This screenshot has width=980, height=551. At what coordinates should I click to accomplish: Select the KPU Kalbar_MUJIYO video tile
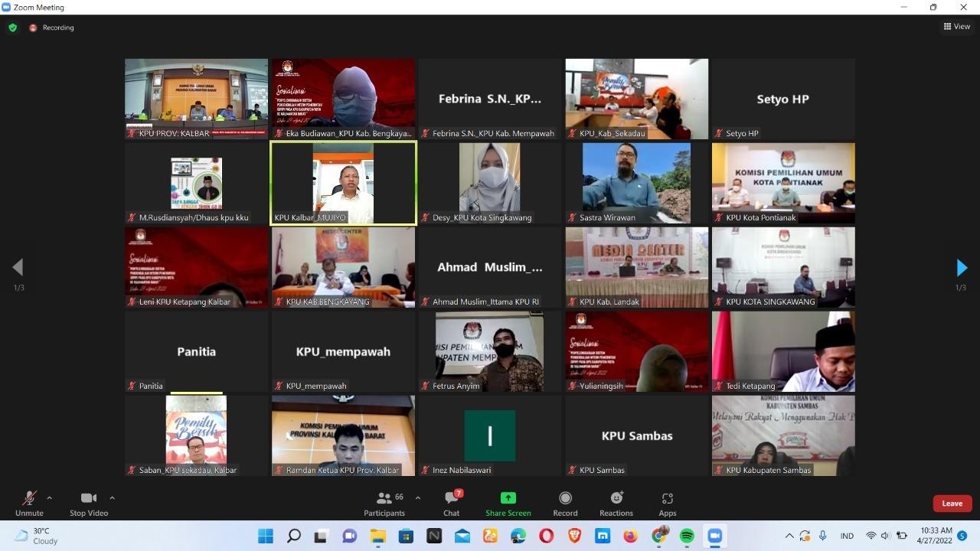coord(343,183)
